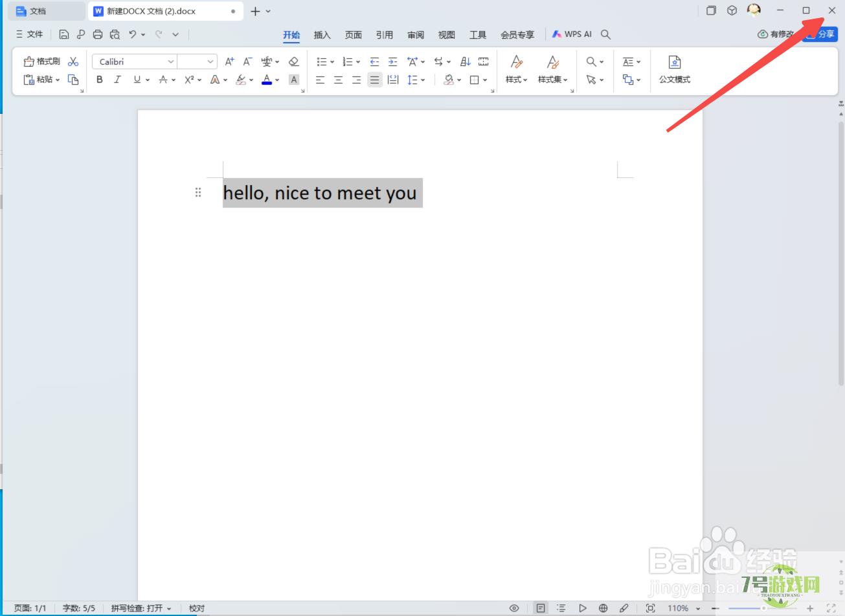Screen dimensions: 845x616
Task: Open the 文件 file menu
Action: tap(29, 34)
